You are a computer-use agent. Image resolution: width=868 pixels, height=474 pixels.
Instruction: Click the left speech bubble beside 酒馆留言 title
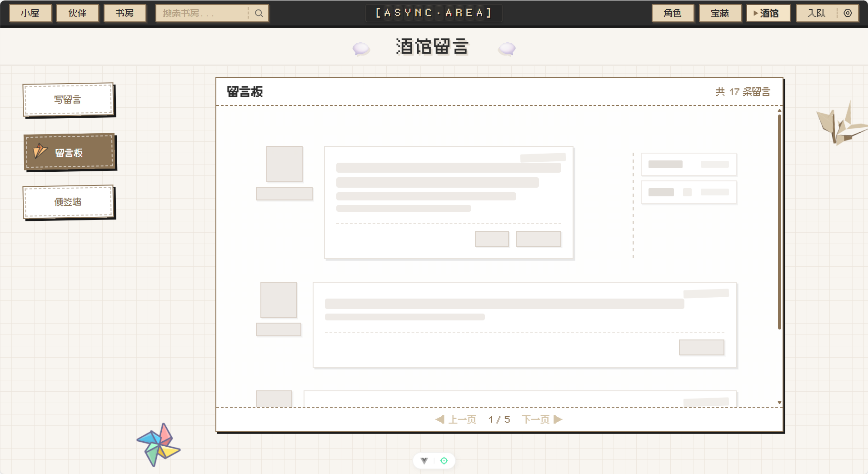coord(360,49)
